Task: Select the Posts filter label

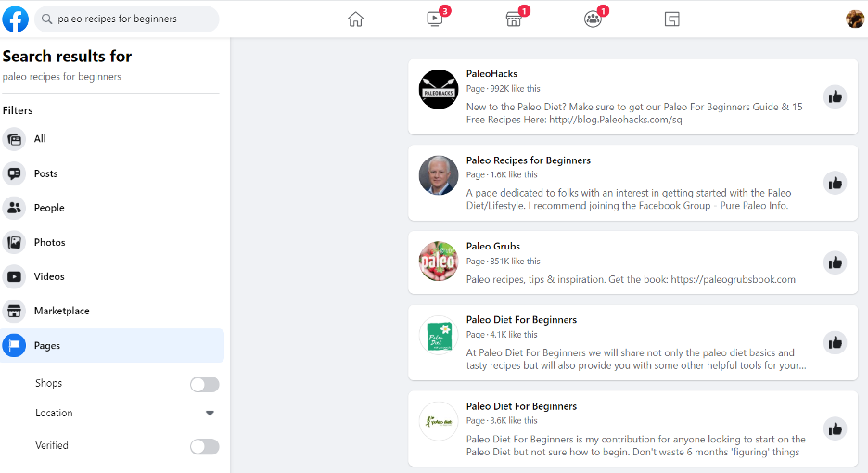Action: click(46, 173)
